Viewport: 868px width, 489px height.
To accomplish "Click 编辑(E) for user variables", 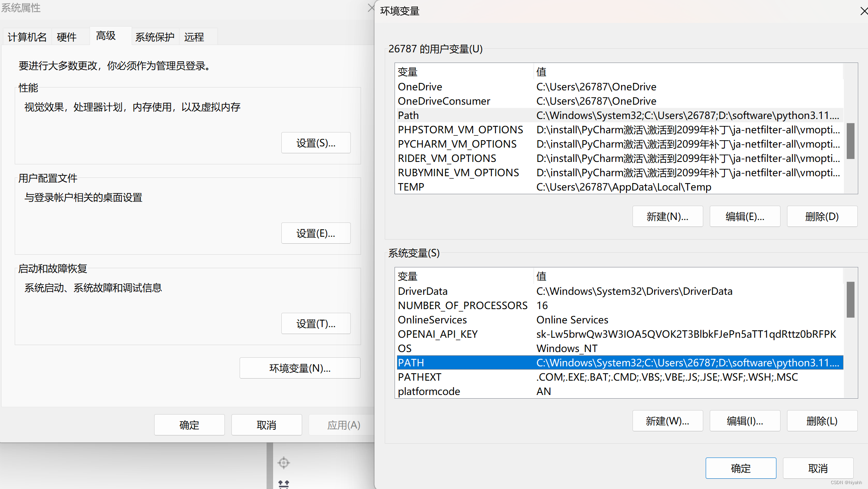I will (x=745, y=217).
